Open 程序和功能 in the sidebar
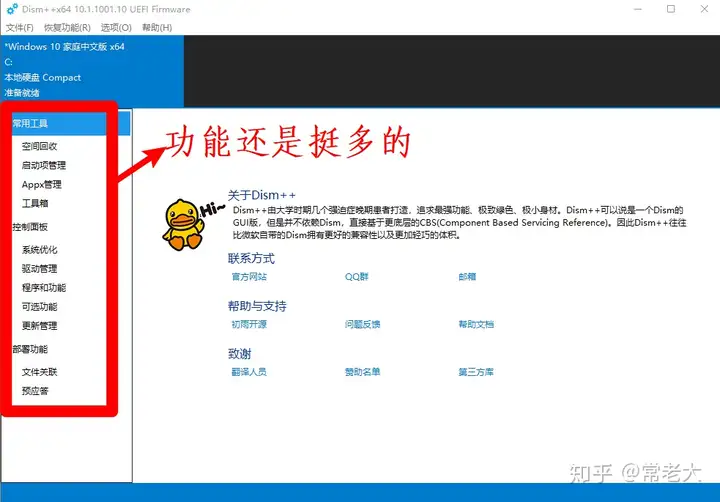Screen dimensions: 720x502 [44, 288]
